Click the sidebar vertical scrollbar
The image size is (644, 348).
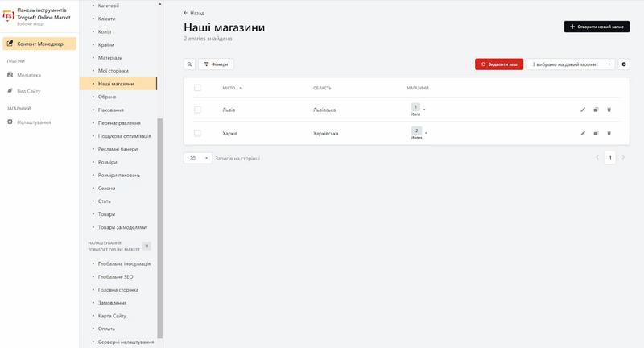coord(160,228)
